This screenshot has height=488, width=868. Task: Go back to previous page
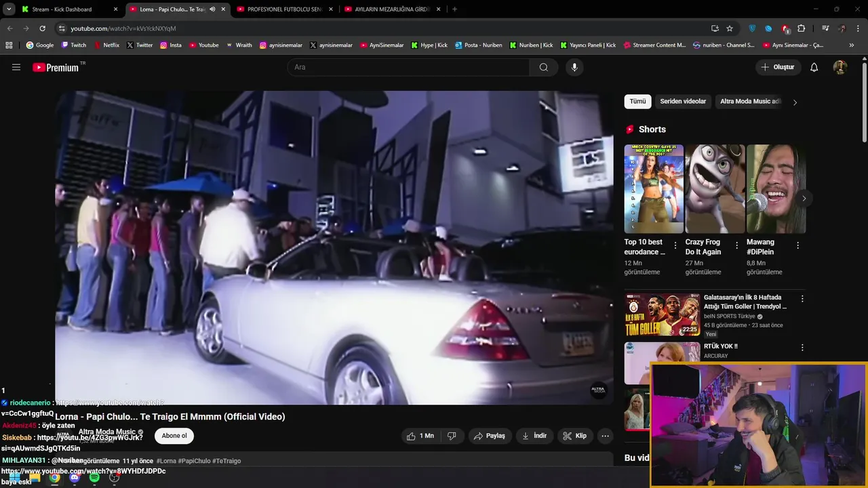point(9,28)
